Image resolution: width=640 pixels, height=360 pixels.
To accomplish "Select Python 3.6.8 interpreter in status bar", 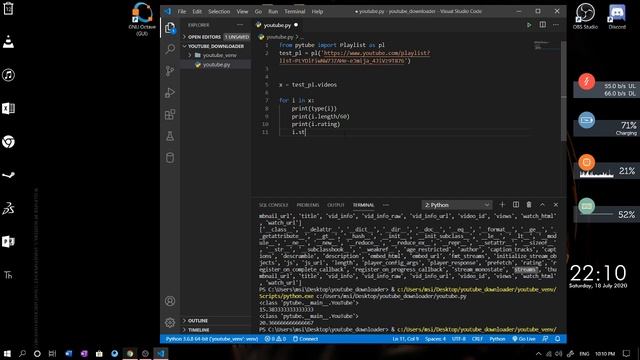I will point(211,339).
